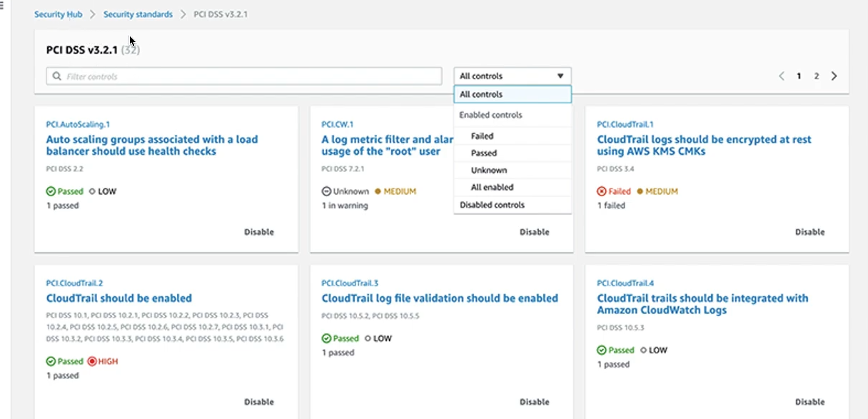Screen dimensions: 868x419
Task: Select Failed from the filter dropdown
Action: pos(482,136)
